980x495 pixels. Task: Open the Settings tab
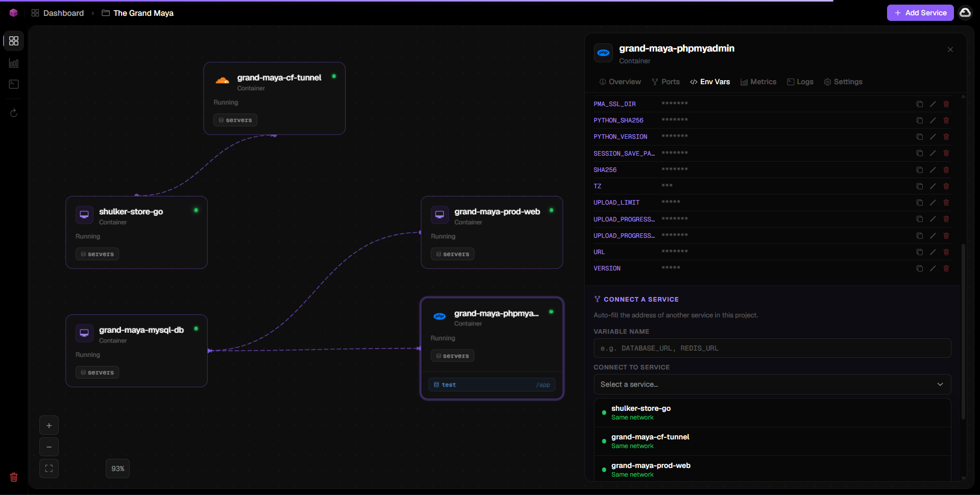tap(843, 82)
